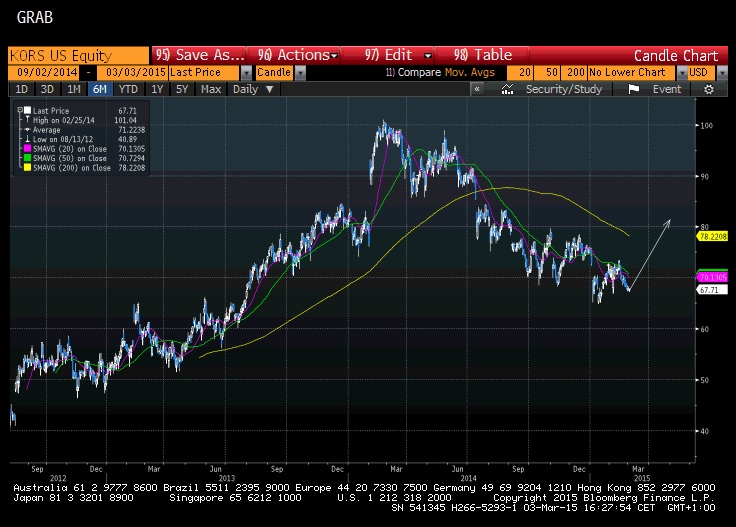Click the yellow SMAVG (200) legend swatch

(27, 168)
